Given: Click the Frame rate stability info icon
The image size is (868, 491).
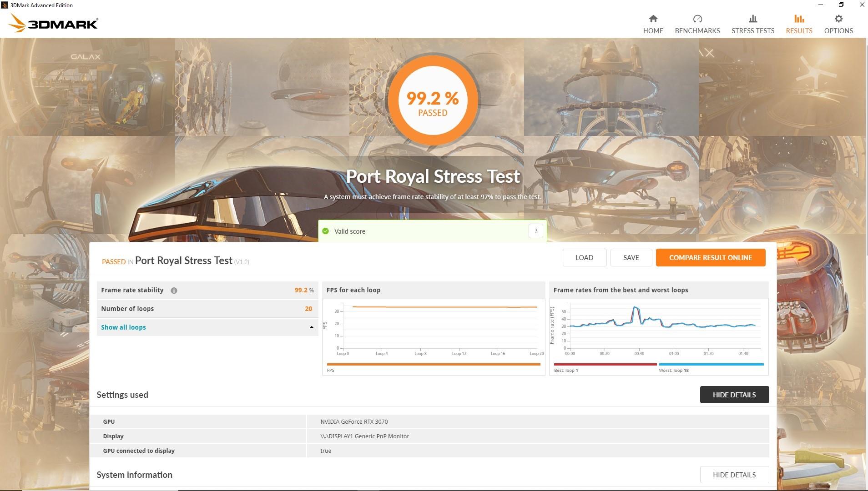Looking at the screenshot, I should pos(174,291).
